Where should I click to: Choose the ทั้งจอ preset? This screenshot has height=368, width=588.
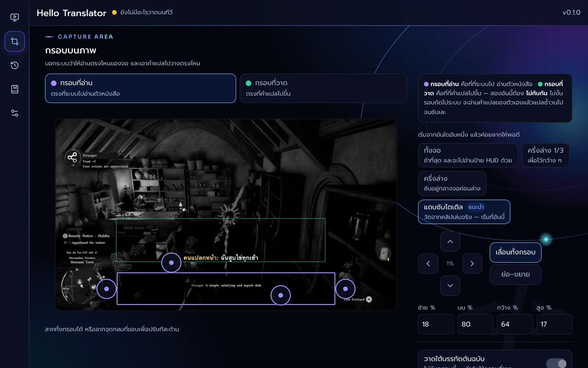pos(468,155)
